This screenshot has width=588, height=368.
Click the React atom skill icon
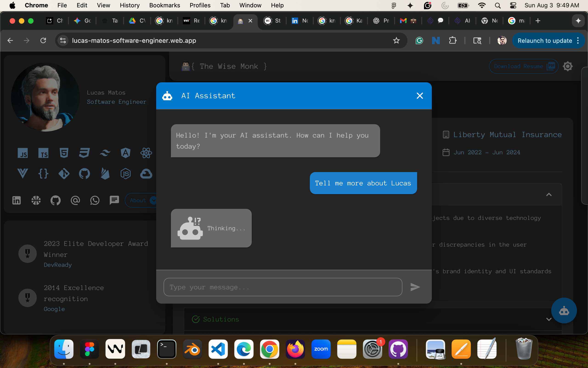146,153
